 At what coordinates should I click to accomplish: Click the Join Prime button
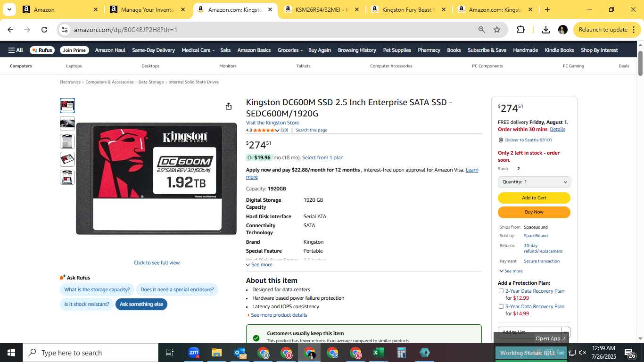74,50
